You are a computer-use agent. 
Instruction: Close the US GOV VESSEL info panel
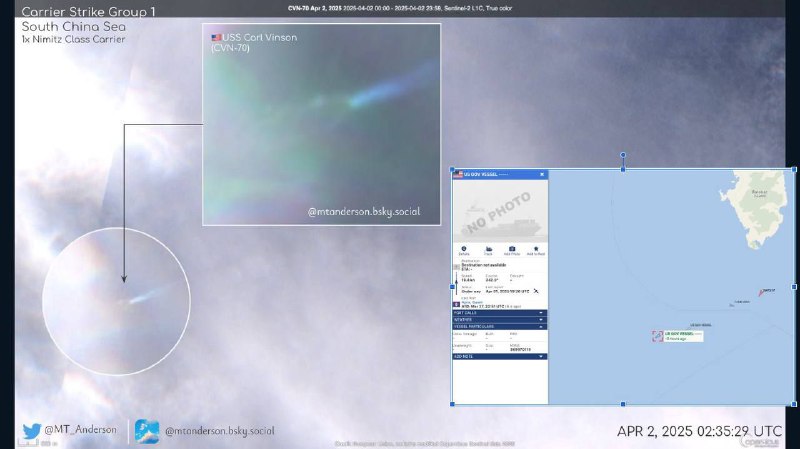(542, 174)
